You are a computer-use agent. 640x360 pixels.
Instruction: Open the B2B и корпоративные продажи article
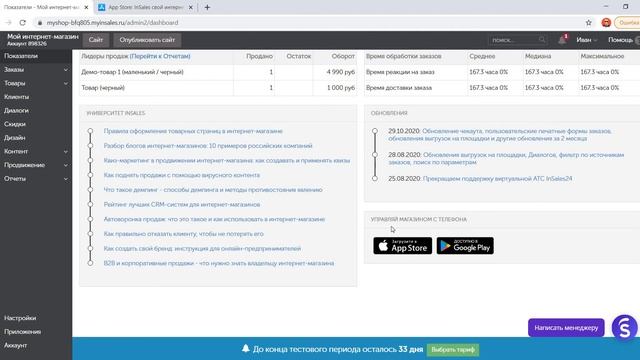[219, 264]
